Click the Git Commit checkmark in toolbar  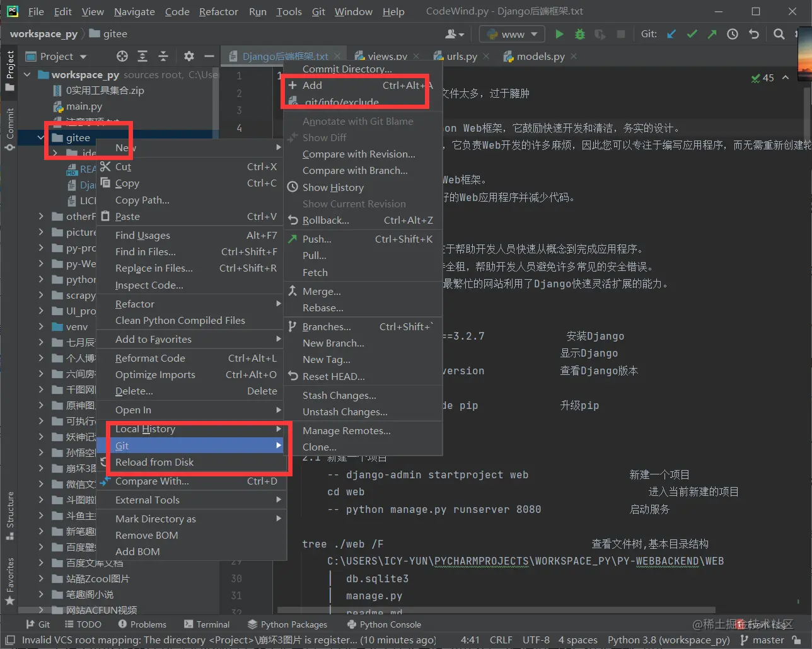[692, 34]
